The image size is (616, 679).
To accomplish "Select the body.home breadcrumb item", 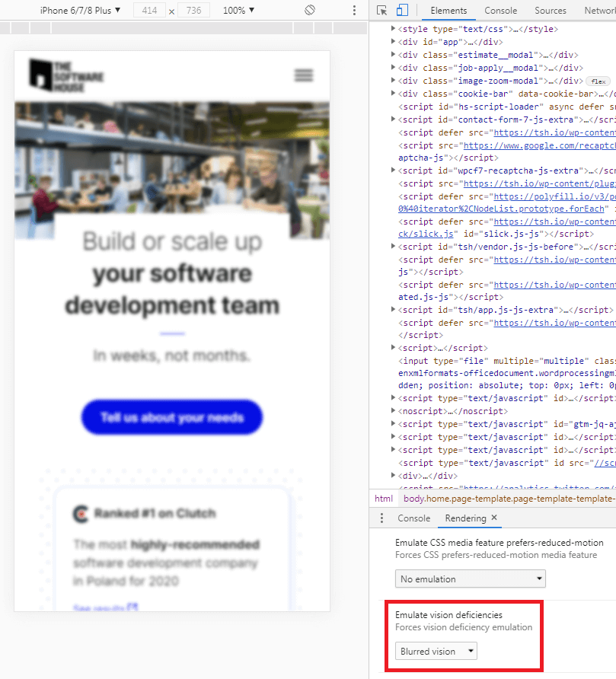I will (509, 499).
